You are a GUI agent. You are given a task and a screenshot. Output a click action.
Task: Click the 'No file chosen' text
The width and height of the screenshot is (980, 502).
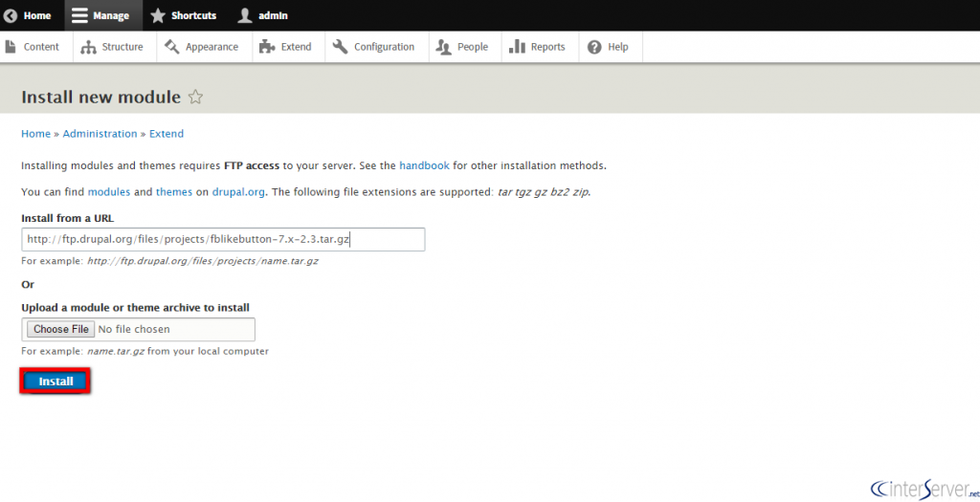point(134,329)
